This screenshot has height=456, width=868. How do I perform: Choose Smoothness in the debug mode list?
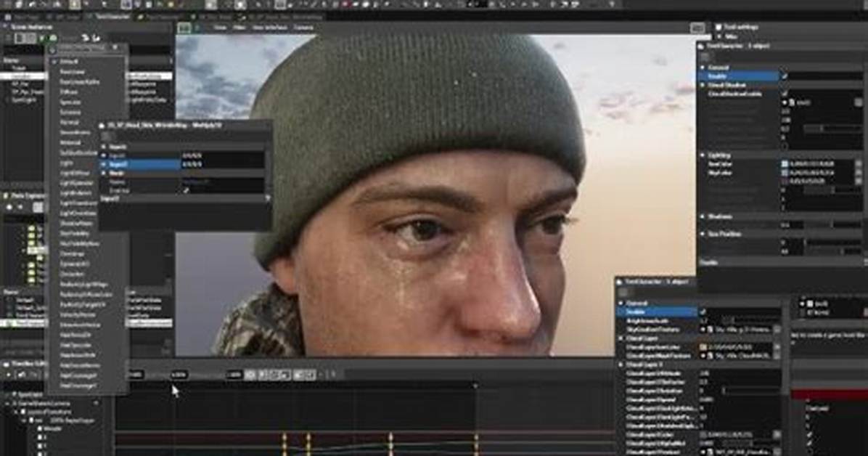pyautogui.click(x=75, y=132)
